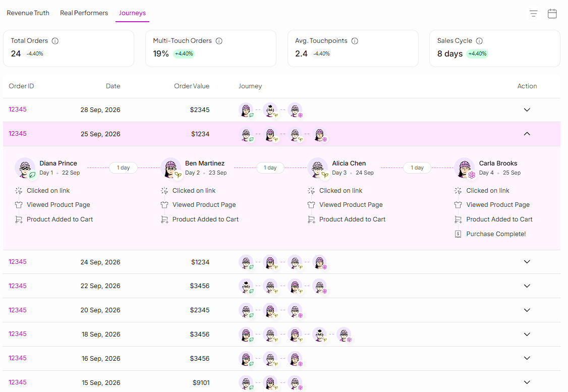Select Carla Brooks' avatar in expanded journey

465,167
